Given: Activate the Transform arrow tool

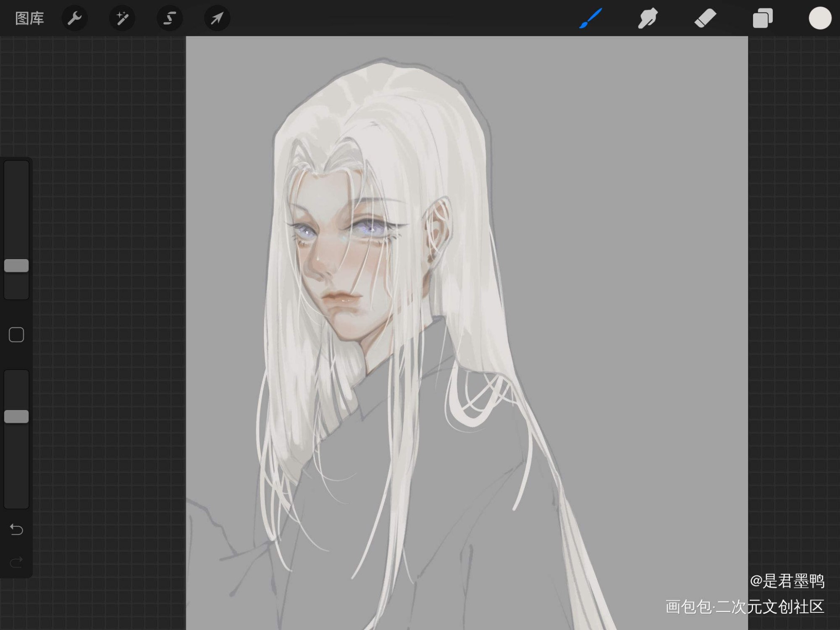Looking at the screenshot, I should 217,18.
